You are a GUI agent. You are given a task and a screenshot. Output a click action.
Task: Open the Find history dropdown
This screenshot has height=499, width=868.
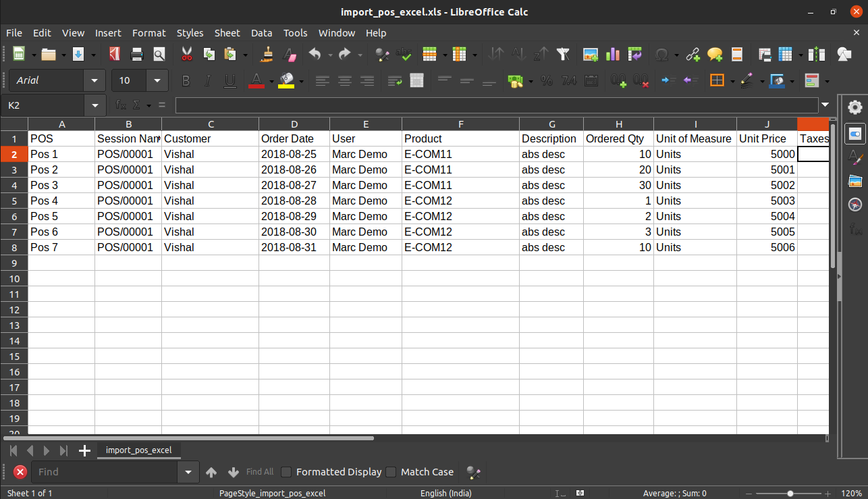click(x=188, y=472)
